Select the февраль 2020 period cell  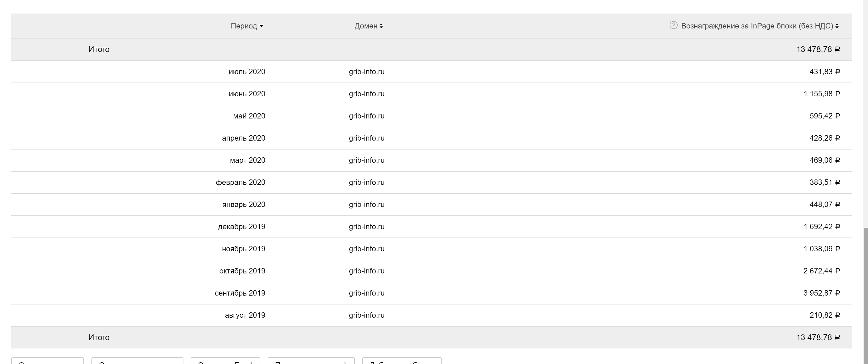tap(240, 183)
